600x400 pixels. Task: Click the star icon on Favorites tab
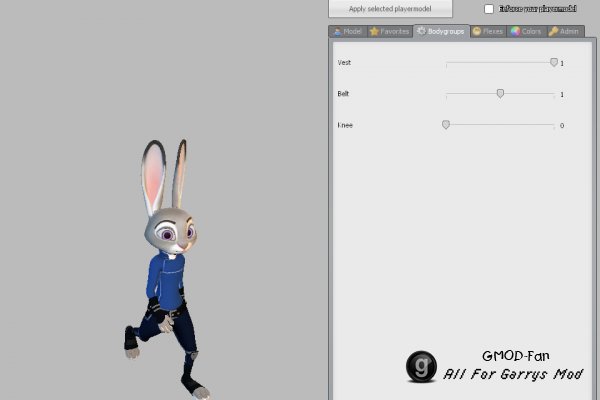pyautogui.click(x=374, y=31)
